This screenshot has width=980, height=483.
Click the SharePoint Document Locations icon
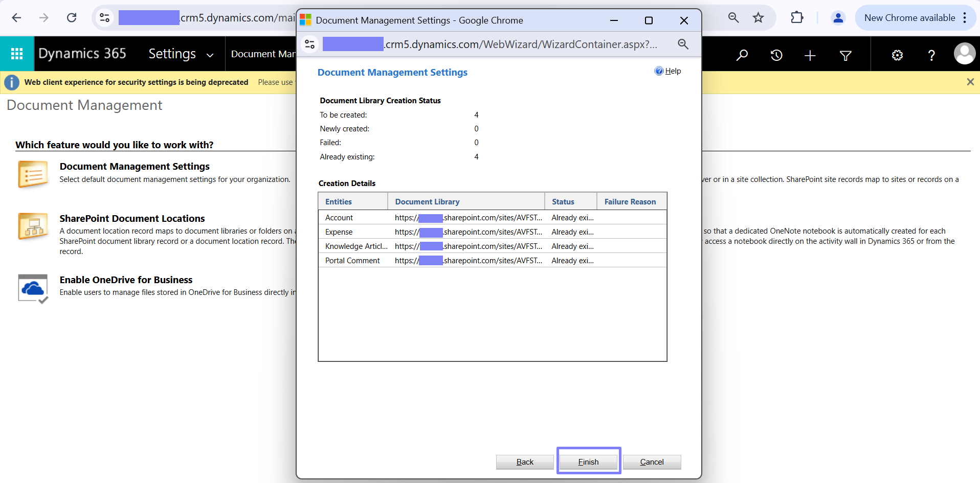(x=33, y=226)
